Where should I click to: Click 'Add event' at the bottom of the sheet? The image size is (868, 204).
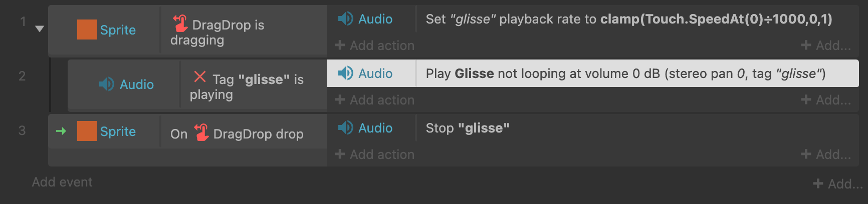point(62,182)
